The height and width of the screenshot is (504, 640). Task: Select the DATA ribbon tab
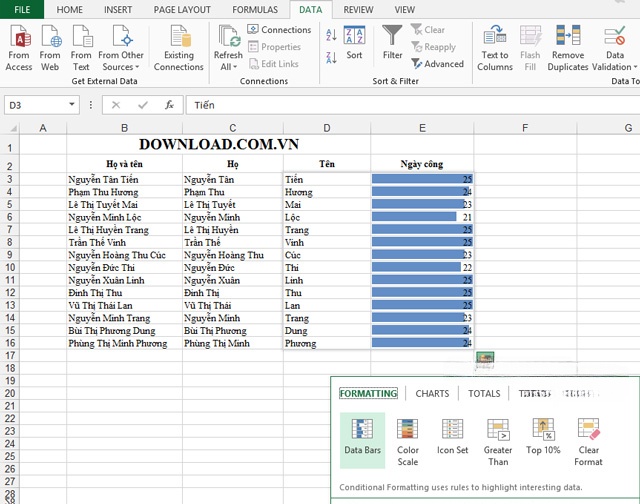tap(311, 9)
